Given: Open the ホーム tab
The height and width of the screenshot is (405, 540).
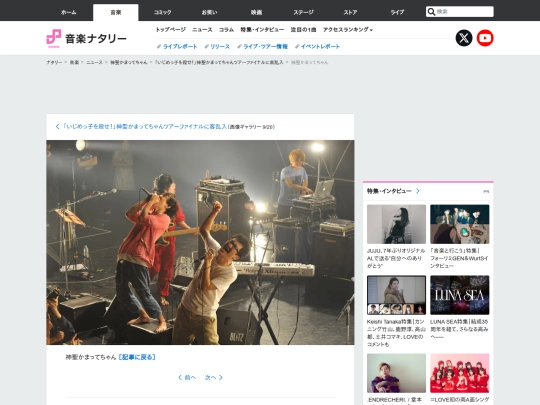Looking at the screenshot, I should (x=69, y=12).
